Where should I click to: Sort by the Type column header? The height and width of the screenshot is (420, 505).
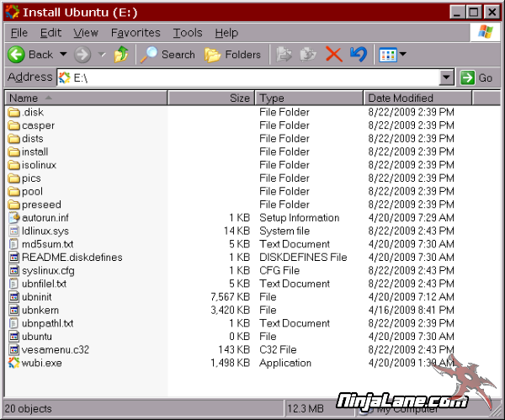309,98
